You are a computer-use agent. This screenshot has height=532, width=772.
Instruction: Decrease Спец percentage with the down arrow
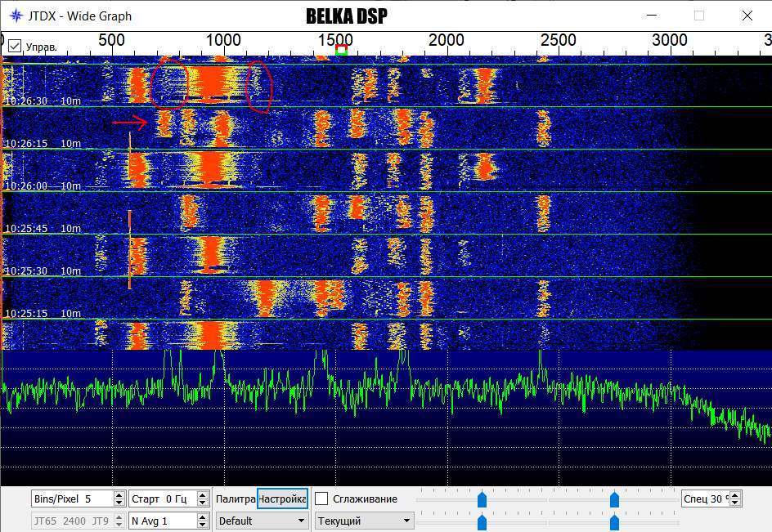coord(735,503)
